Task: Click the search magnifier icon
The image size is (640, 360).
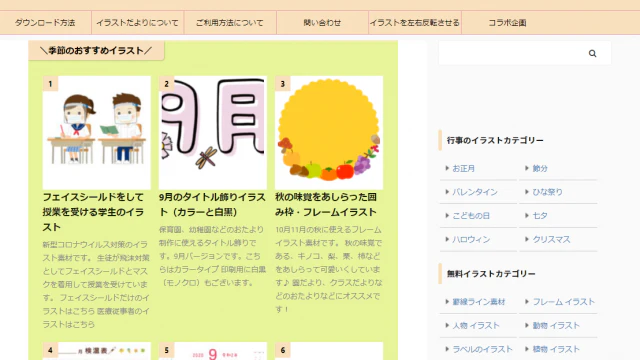Action: click(592, 53)
